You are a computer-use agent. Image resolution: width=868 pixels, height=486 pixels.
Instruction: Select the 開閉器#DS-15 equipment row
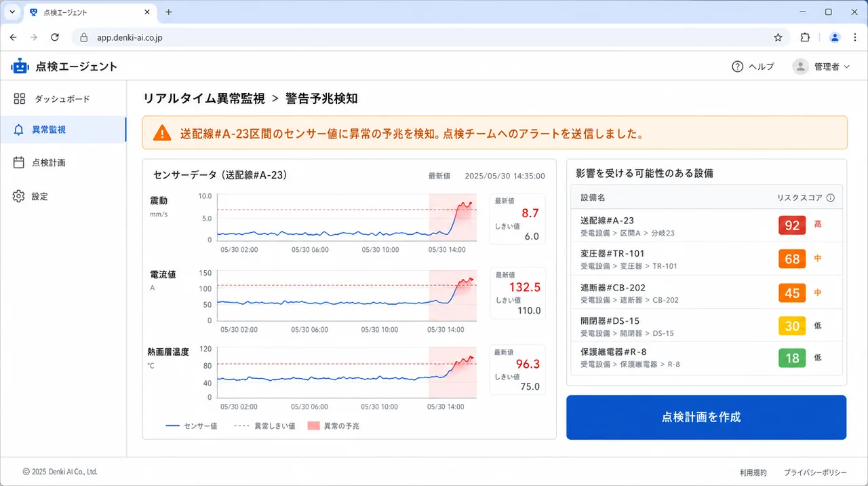pos(707,326)
